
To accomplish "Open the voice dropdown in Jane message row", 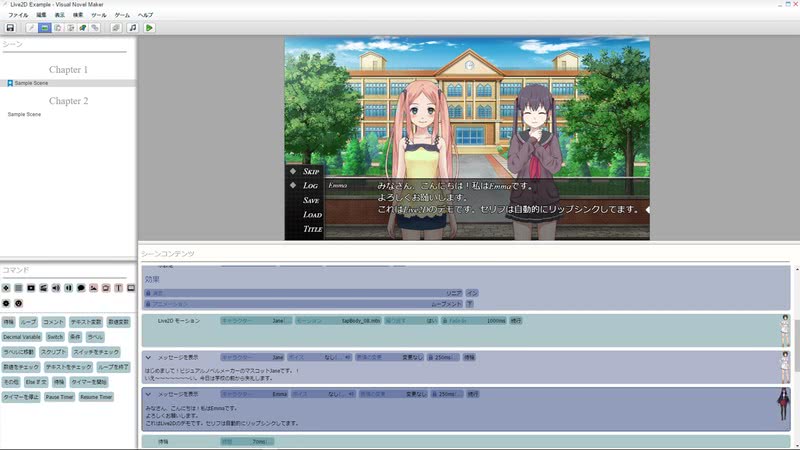I will coord(319,358).
